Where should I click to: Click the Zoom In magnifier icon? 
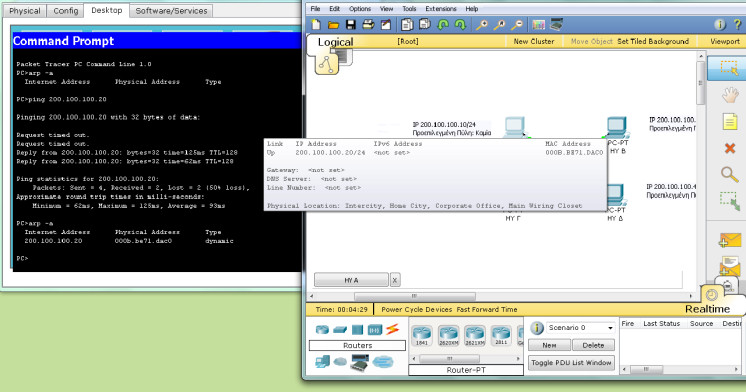[x=482, y=25]
